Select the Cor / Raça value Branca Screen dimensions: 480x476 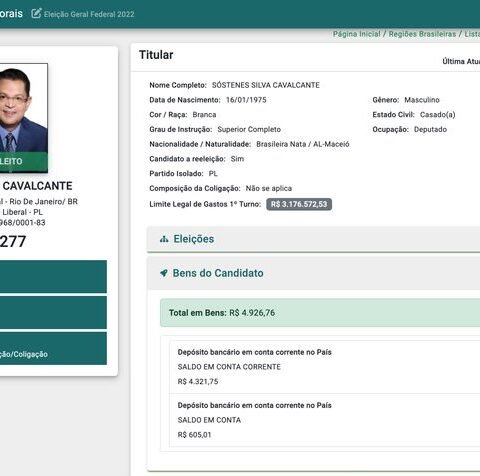(x=204, y=115)
